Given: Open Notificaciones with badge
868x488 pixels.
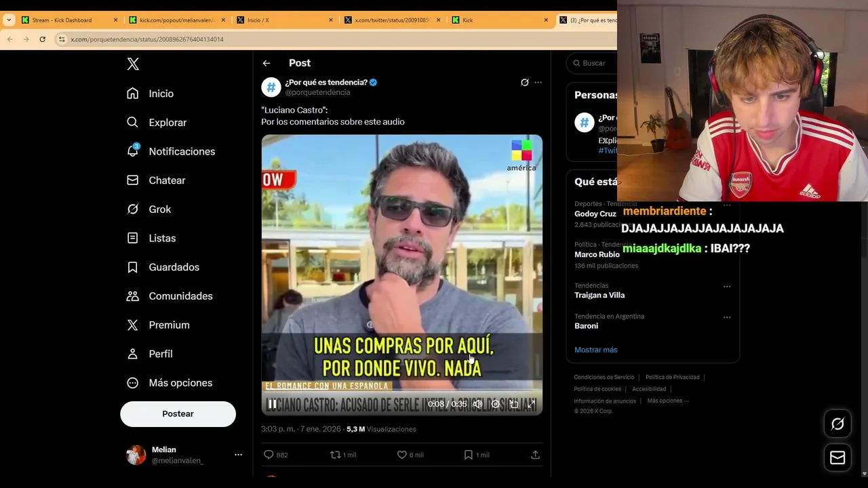Looking at the screenshot, I should click(x=171, y=151).
